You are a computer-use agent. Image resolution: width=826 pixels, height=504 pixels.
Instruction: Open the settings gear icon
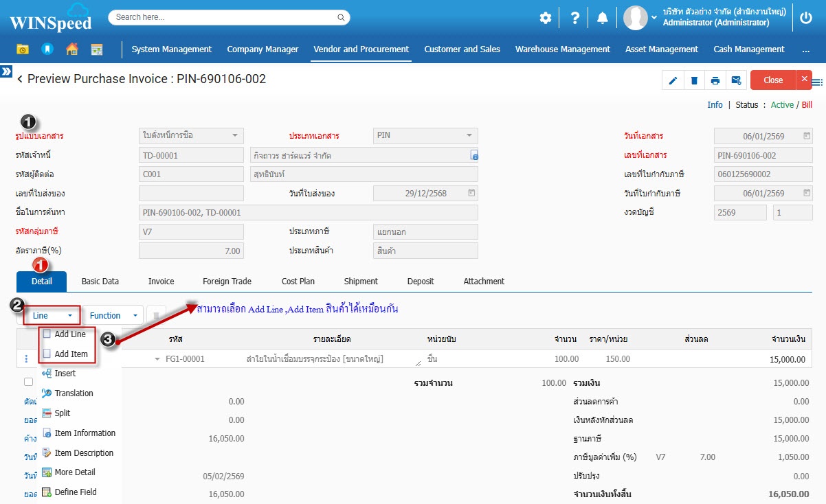546,19
